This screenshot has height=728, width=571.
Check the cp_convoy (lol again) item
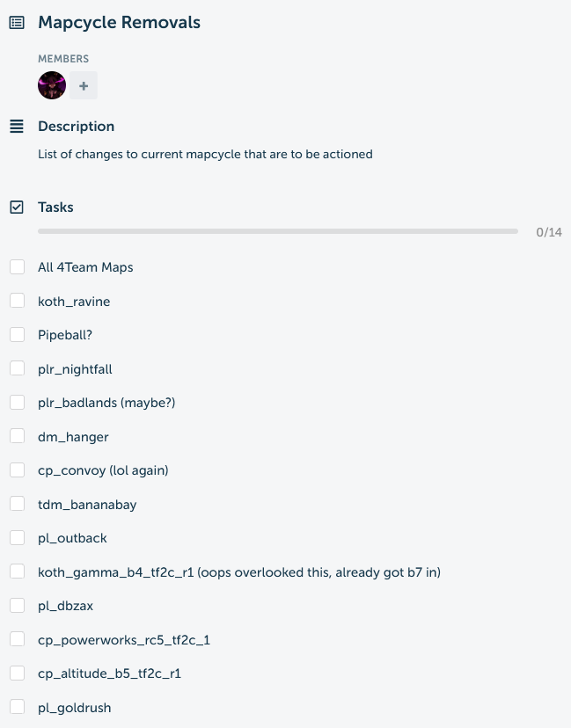point(18,470)
